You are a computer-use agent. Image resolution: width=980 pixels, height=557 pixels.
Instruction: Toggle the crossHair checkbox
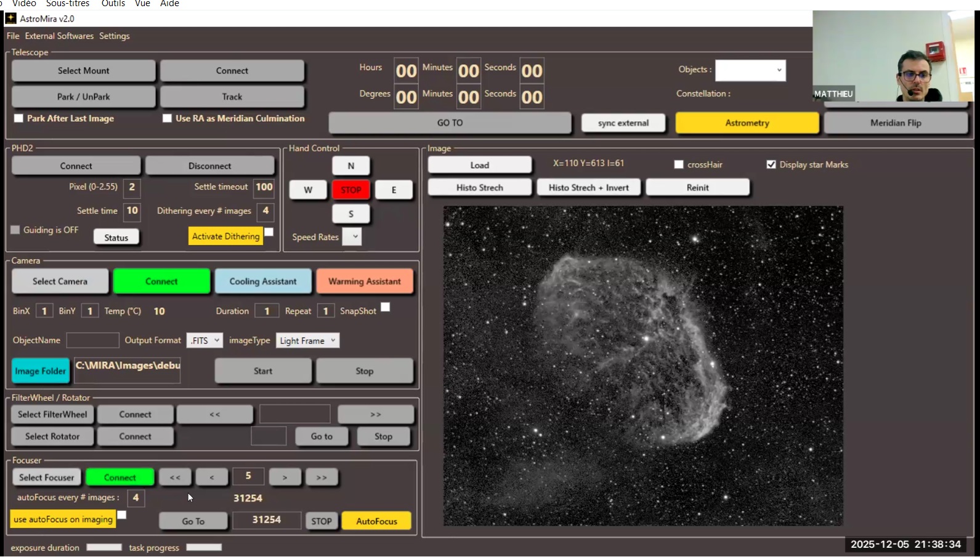(679, 164)
